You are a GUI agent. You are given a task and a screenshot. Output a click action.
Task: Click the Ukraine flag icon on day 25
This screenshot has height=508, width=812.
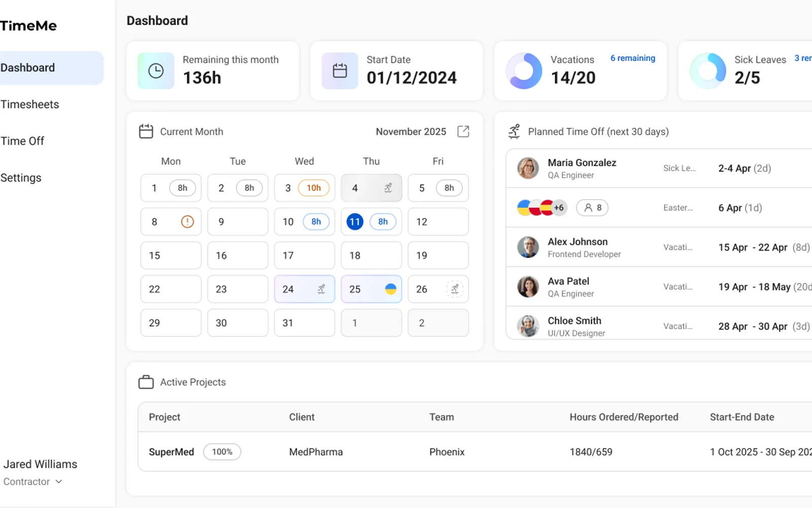(x=391, y=289)
